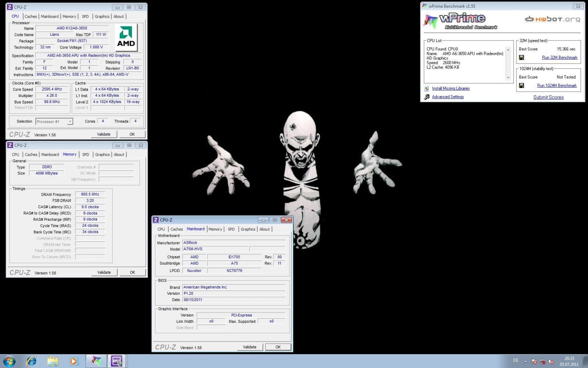This screenshot has height=368, width=588.
Task: Open the Advanced Settings link
Action: 448,97
